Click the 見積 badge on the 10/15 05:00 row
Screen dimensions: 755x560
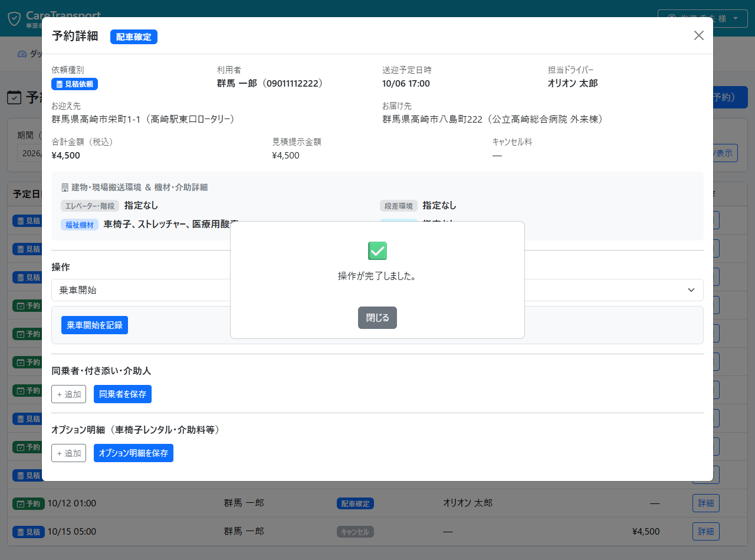click(28, 532)
